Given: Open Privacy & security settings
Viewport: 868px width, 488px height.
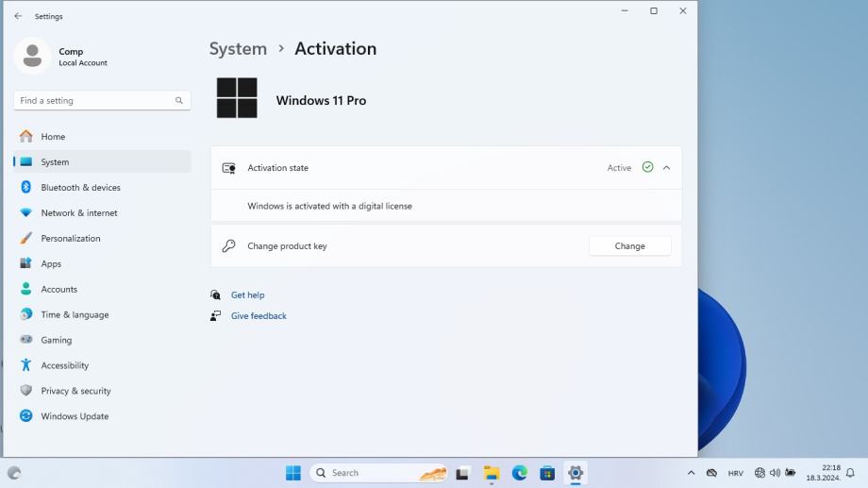Looking at the screenshot, I should (x=102, y=391).
